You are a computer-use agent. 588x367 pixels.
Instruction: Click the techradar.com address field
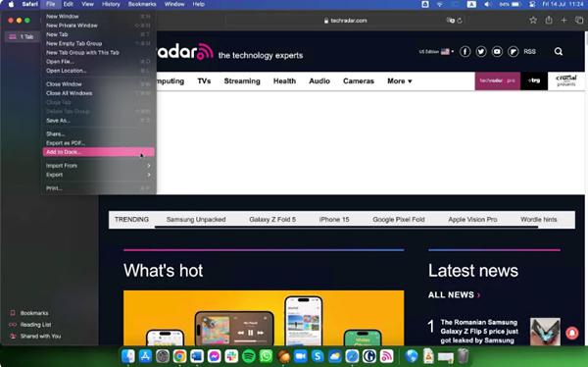345,21
